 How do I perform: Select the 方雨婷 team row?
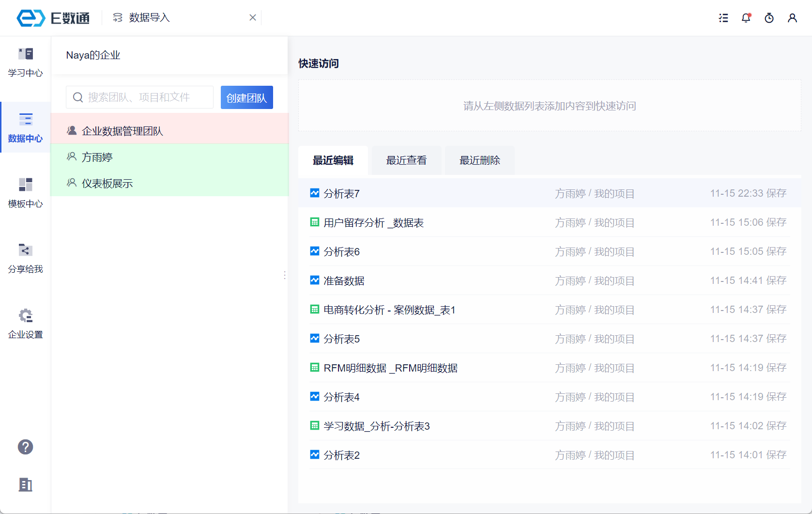click(170, 157)
